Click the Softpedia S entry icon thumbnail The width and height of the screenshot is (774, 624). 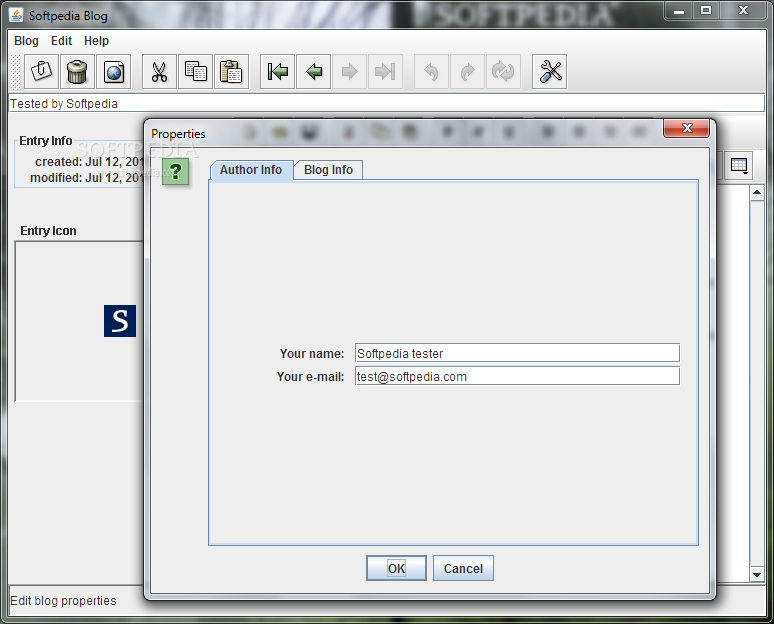click(x=120, y=321)
